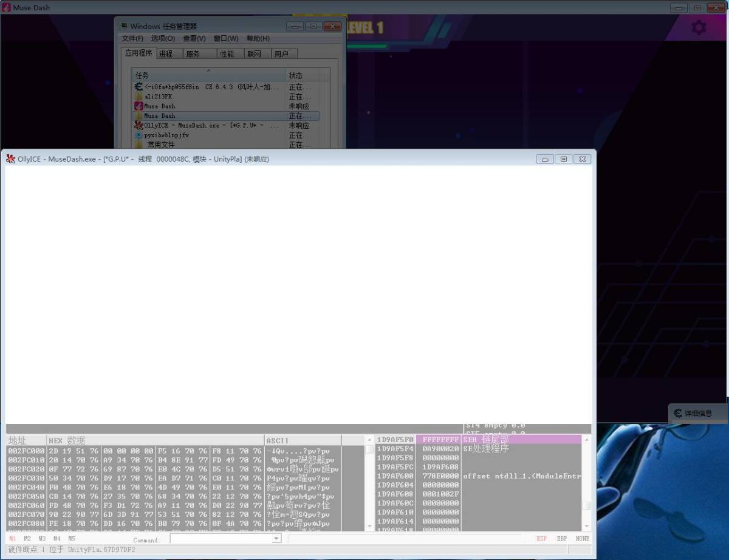Click the OllyICE Command input box
This screenshot has width=729, height=560.
pos(221,539)
